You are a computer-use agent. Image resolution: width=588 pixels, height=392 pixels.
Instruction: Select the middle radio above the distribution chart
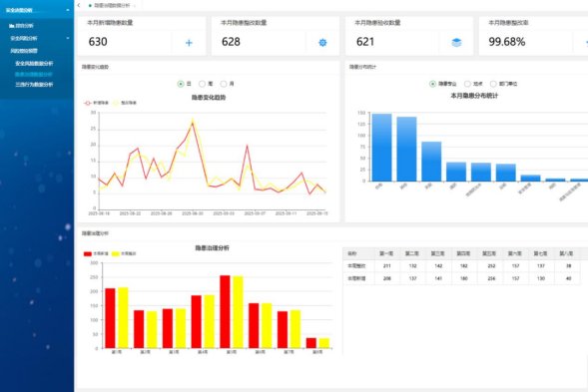(x=467, y=84)
